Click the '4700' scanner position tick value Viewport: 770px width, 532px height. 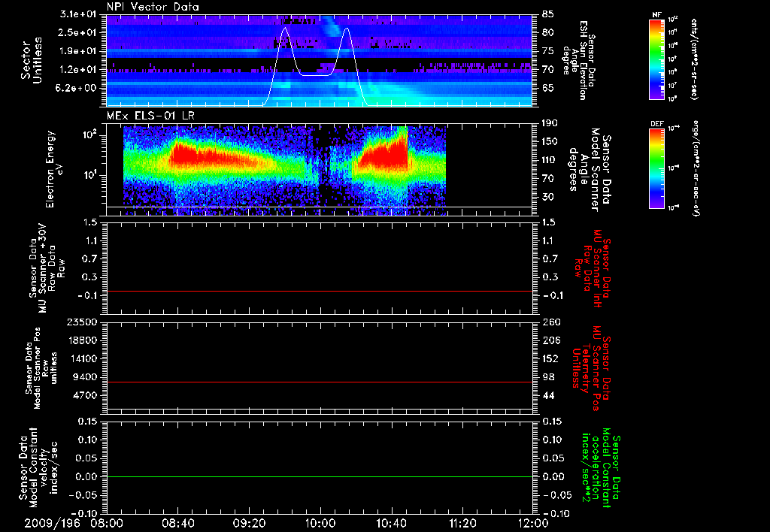pyautogui.click(x=85, y=395)
